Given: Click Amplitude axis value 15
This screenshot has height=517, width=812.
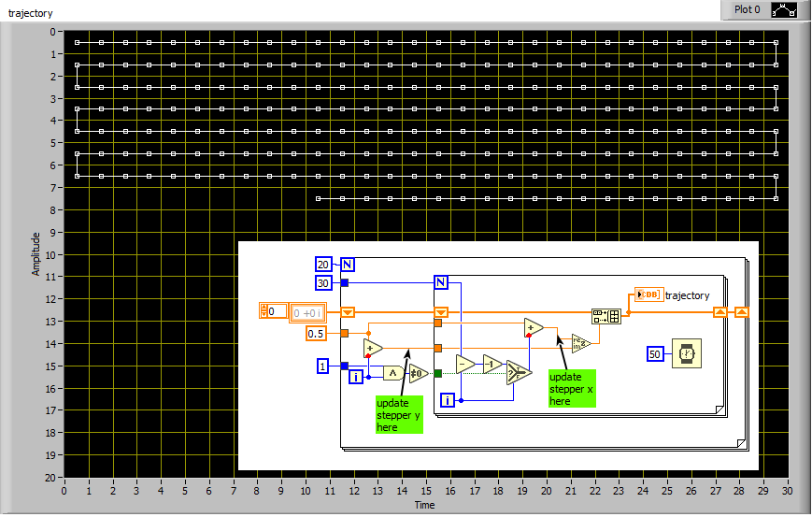Looking at the screenshot, I should [50, 366].
